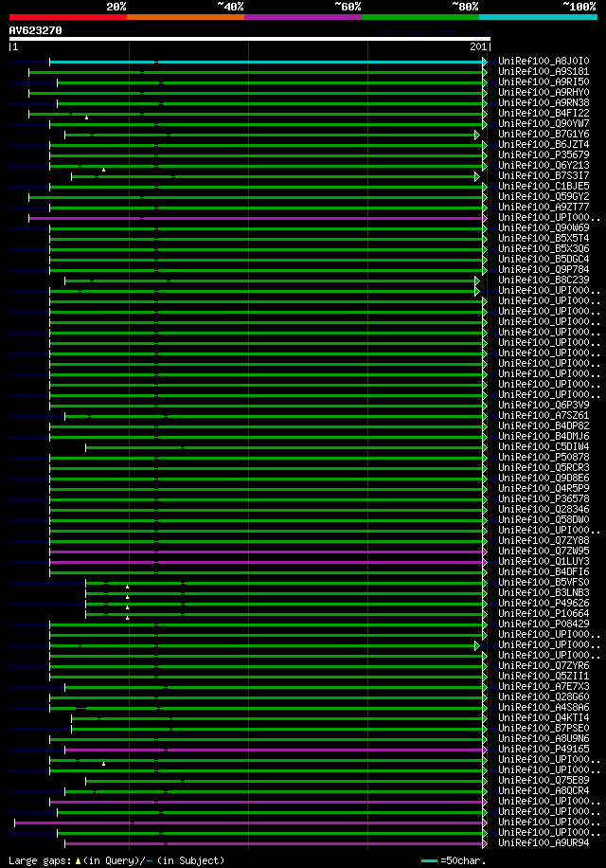Click the purple alignment bar for UniRef100_Q7ZW95
The image size is (606, 868).
(x=266, y=552)
